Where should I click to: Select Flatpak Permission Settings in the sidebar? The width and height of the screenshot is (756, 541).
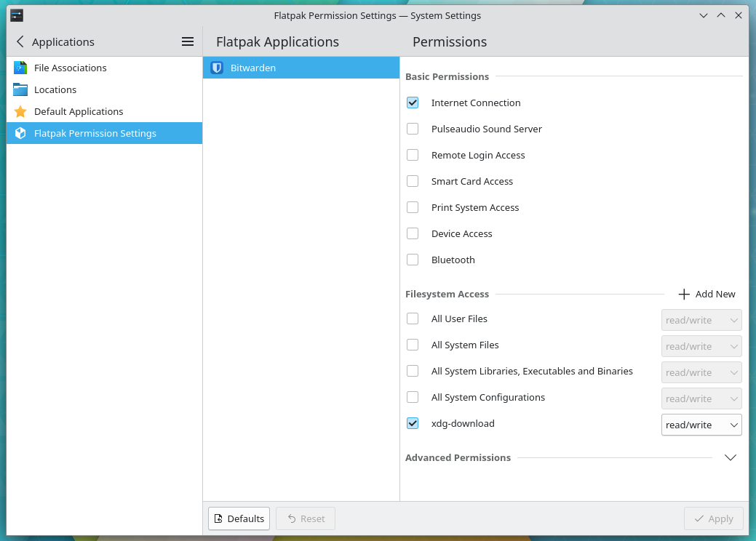[95, 133]
